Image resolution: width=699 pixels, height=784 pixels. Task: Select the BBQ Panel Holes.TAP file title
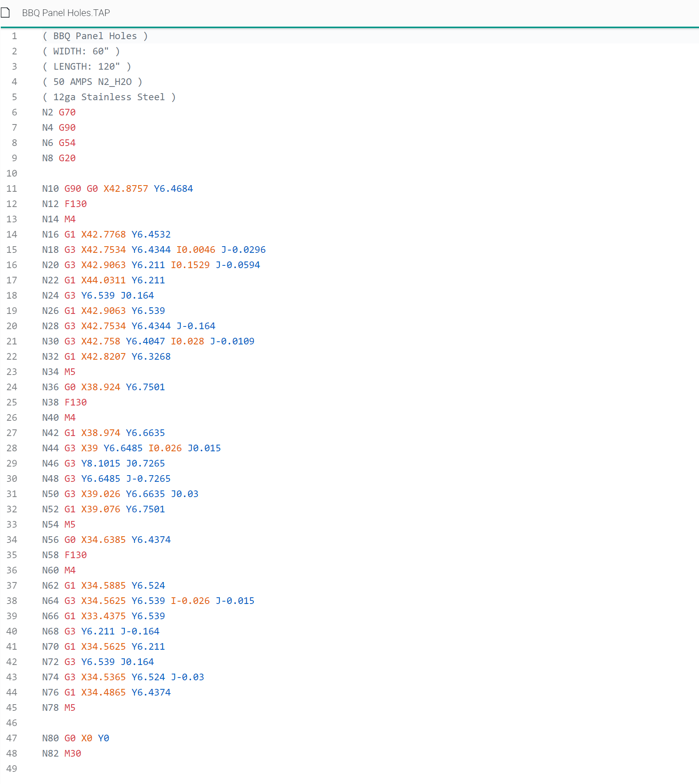click(66, 13)
